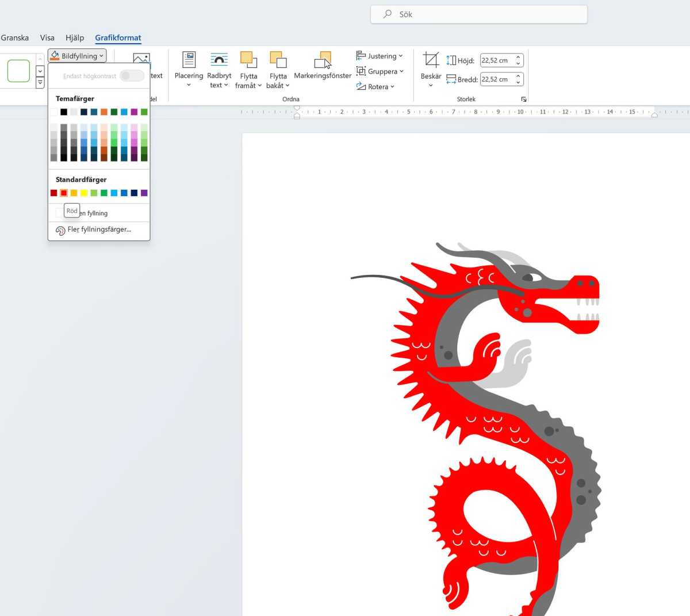The height and width of the screenshot is (616, 690).
Task: Click inside the Sök search field
Action: coord(478,14)
